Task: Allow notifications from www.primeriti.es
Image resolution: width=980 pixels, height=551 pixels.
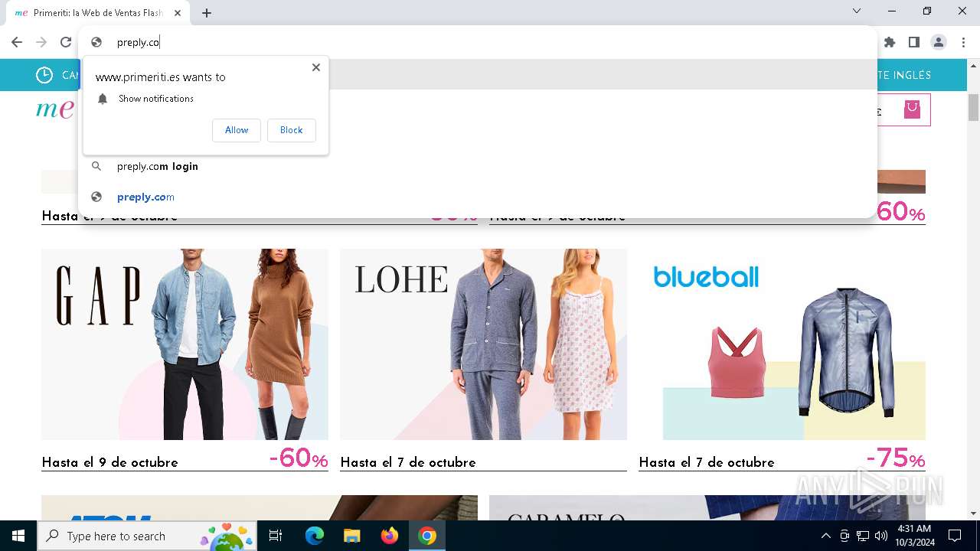Action: pyautogui.click(x=237, y=130)
